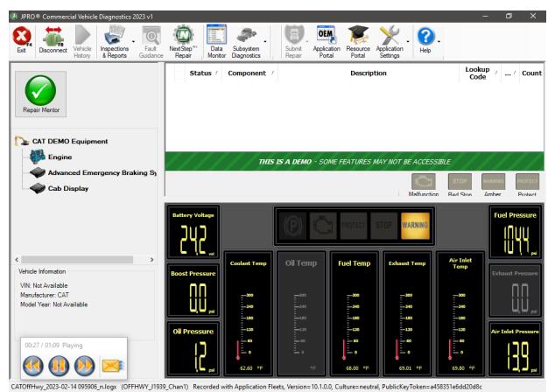Screen dimensions: 555x392
Task: Expand Help dropdown arrow
Action: [439, 42]
